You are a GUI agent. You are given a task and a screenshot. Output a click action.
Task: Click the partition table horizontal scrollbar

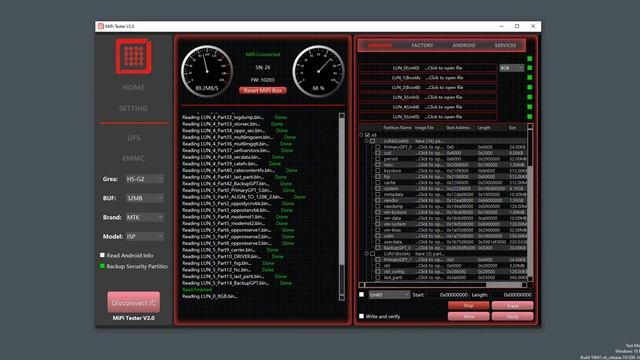point(444,285)
